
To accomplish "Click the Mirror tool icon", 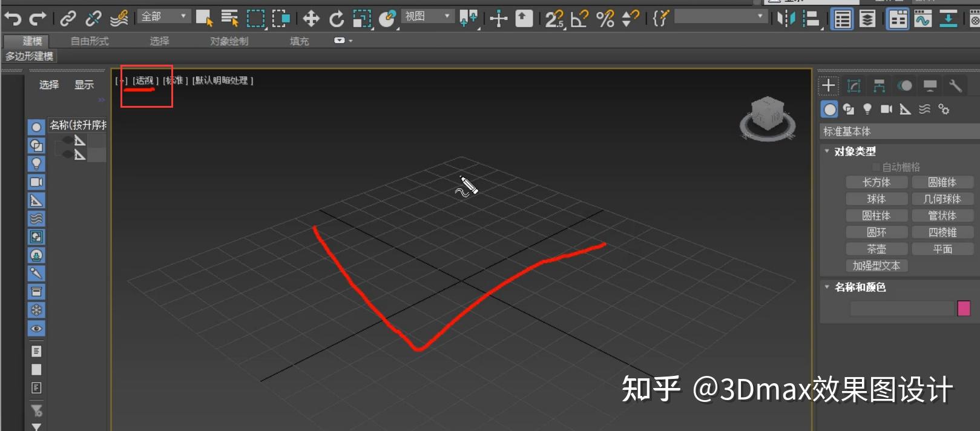I will (x=786, y=19).
